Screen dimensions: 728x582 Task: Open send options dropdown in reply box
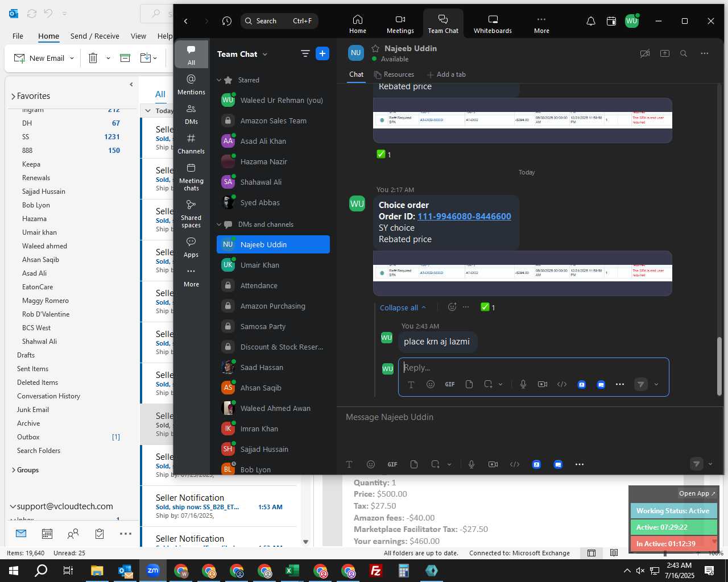(656, 385)
